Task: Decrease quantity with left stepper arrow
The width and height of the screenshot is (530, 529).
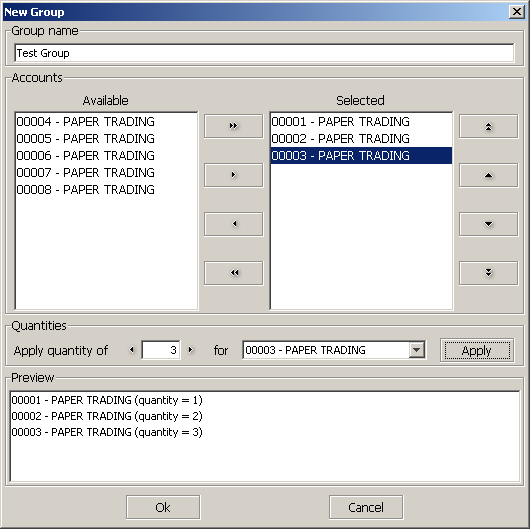Action: (x=132, y=350)
